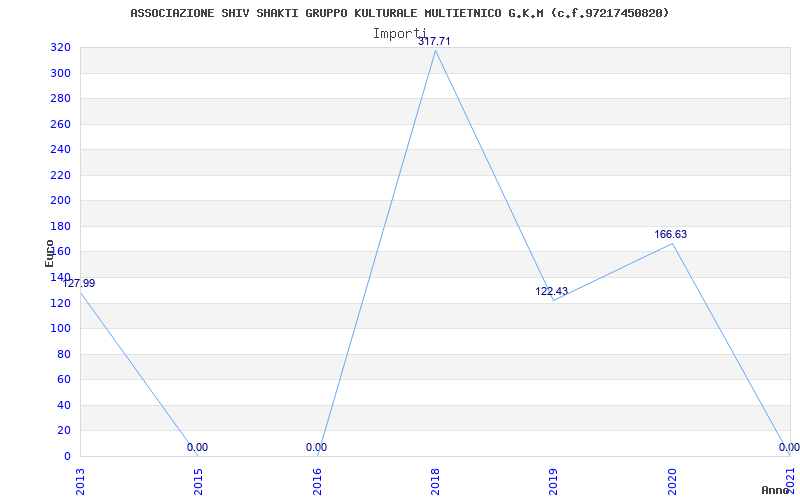Screen dimensions: 800x500
Task: Click the 60 y-axis tick label
Action: [x=64, y=380]
